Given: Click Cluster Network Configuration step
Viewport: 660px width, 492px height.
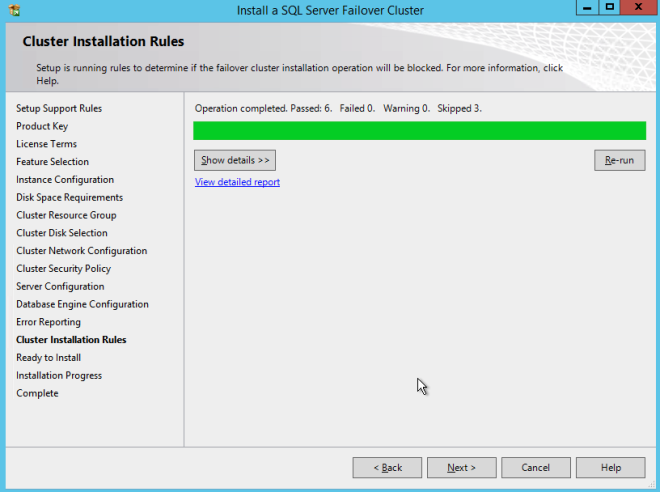Looking at the screenshot, I should click(x=82, y=251).
